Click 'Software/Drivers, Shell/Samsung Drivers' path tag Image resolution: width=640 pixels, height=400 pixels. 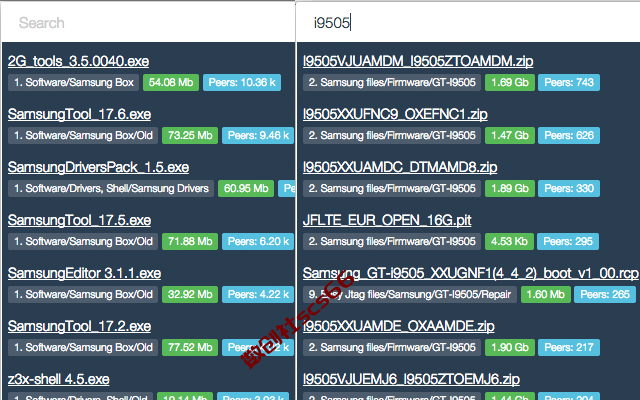(x=111, y=189)
